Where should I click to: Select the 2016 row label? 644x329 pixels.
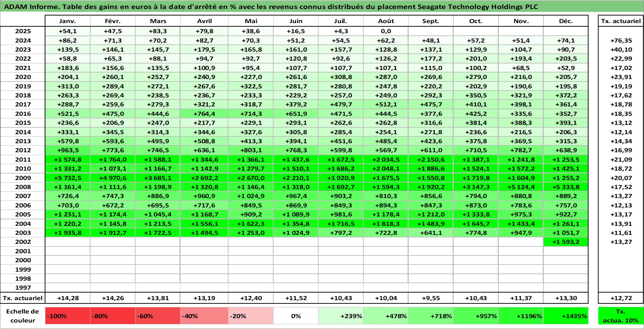pos(23,114)
